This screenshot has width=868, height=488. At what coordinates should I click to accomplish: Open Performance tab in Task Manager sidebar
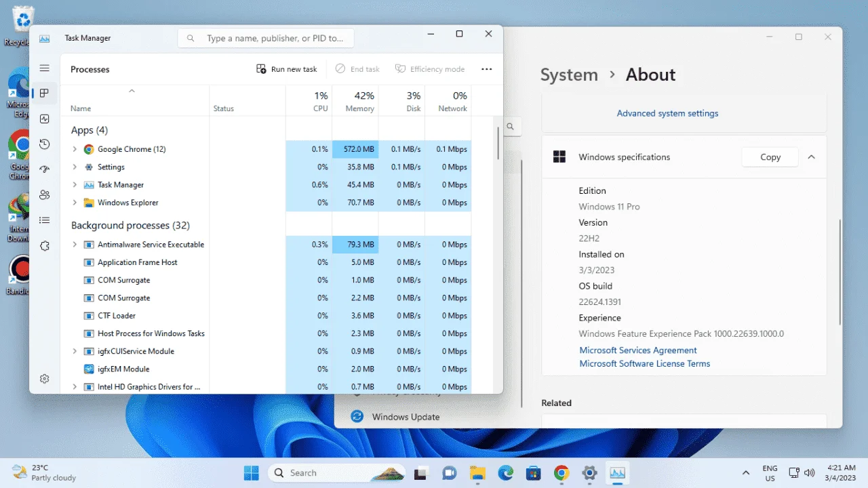tap(45, 119)
